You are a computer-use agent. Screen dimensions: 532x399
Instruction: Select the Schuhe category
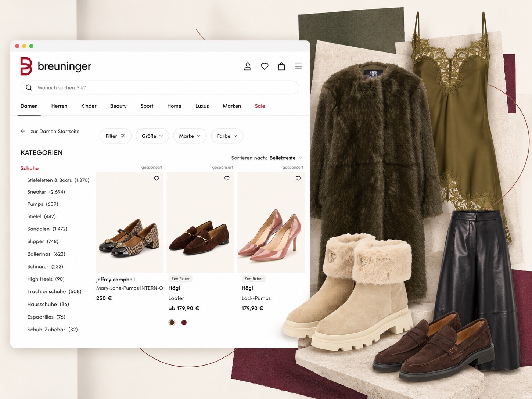tap(29, 168)
